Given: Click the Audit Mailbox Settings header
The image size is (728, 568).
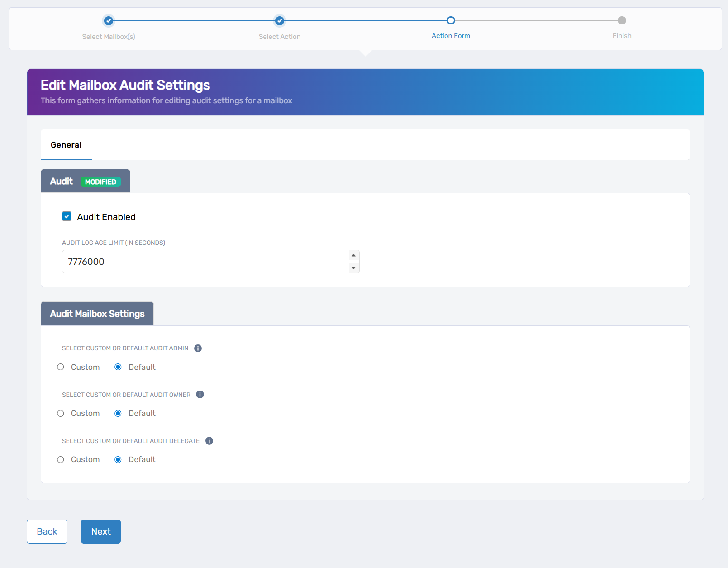Looking at the screenshot, I should [x=97, y=313].
